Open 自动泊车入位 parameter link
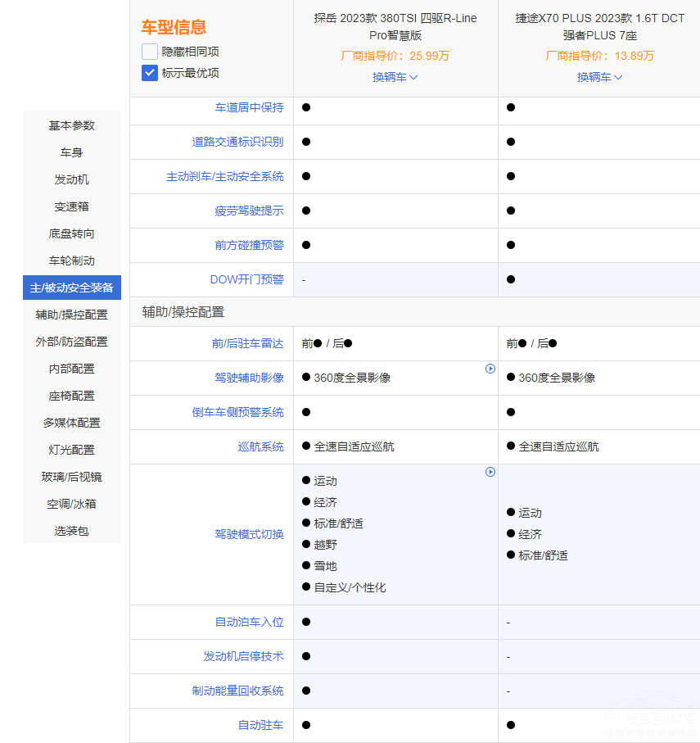The image size is (700, 743). pos(249,622)
